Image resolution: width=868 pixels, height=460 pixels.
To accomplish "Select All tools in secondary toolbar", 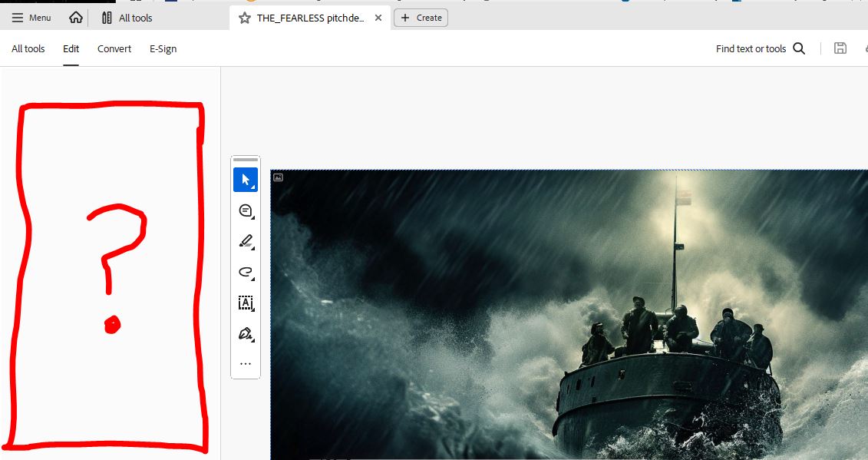I will 28,49.
